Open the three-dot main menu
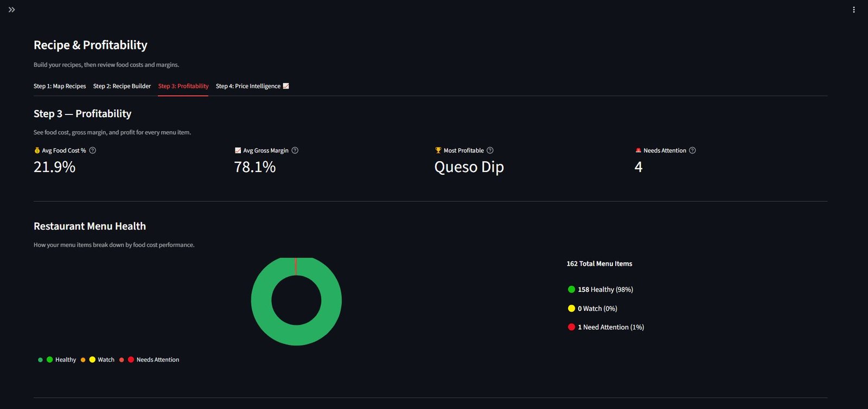 pos(854,10)
